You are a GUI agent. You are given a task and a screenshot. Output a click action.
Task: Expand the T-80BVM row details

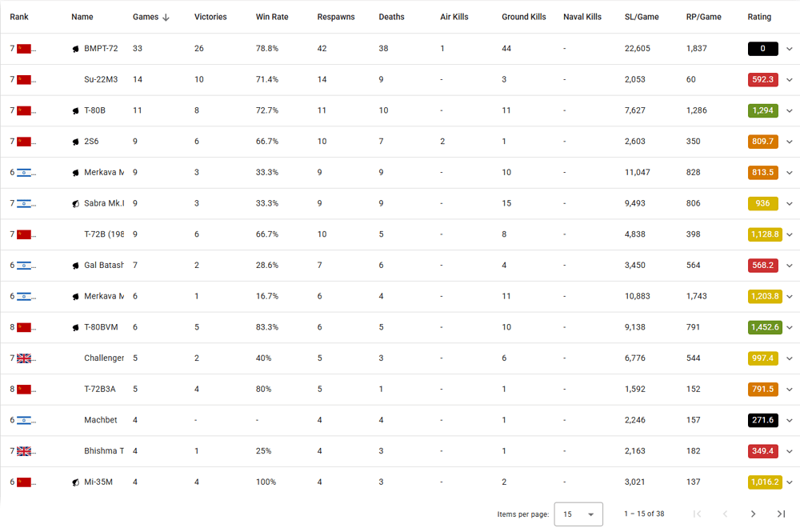pyautogui.click(x=790, y=327)
